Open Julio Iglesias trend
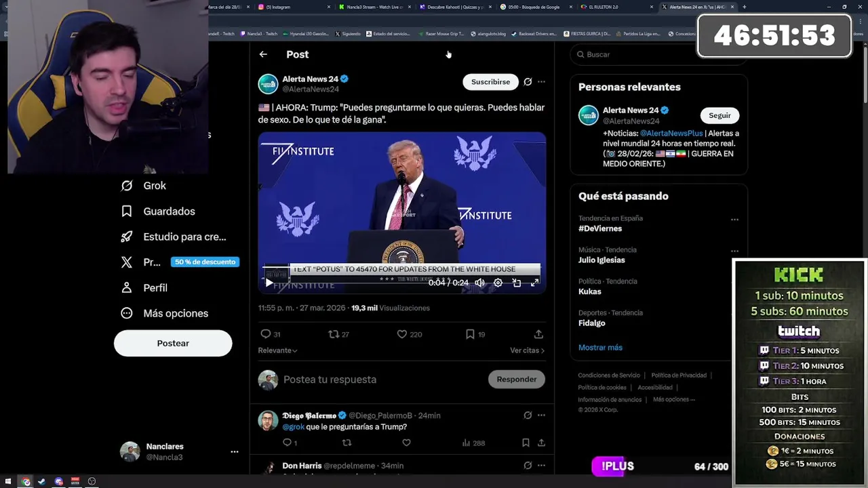 coord(601,260)
